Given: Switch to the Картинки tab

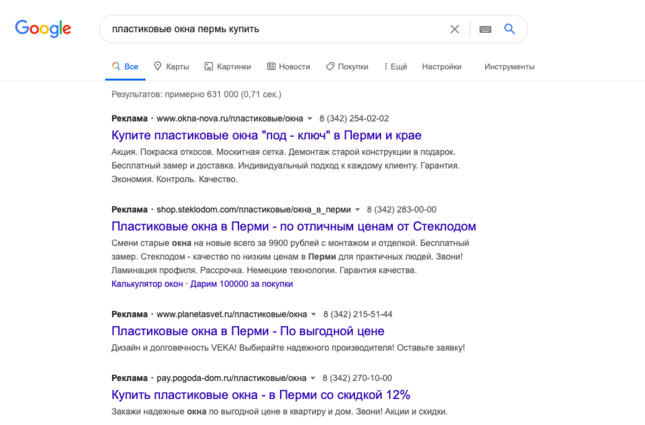Looking at the screenshot, I should click(x=228, y=66).
